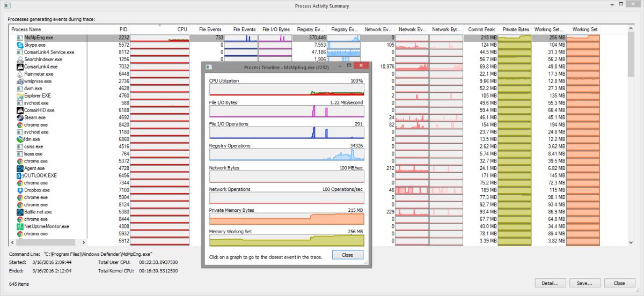Close the Process Activity Summary via Close button

tap(619, 283)
